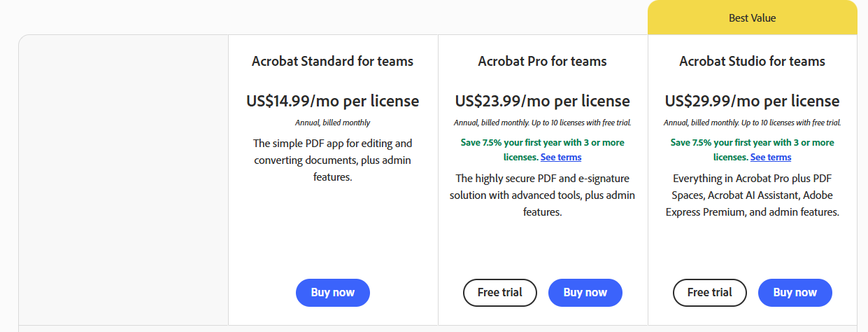Start the Acrobat Studio free trial
The height and width of the screenshot is (332, 868).
710,293
